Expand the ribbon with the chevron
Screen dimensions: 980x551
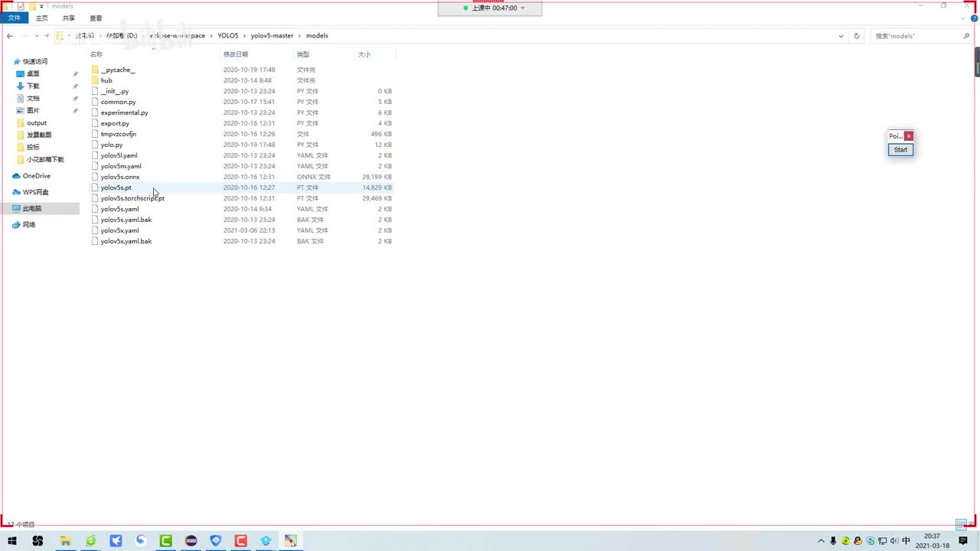click(963, 18)
